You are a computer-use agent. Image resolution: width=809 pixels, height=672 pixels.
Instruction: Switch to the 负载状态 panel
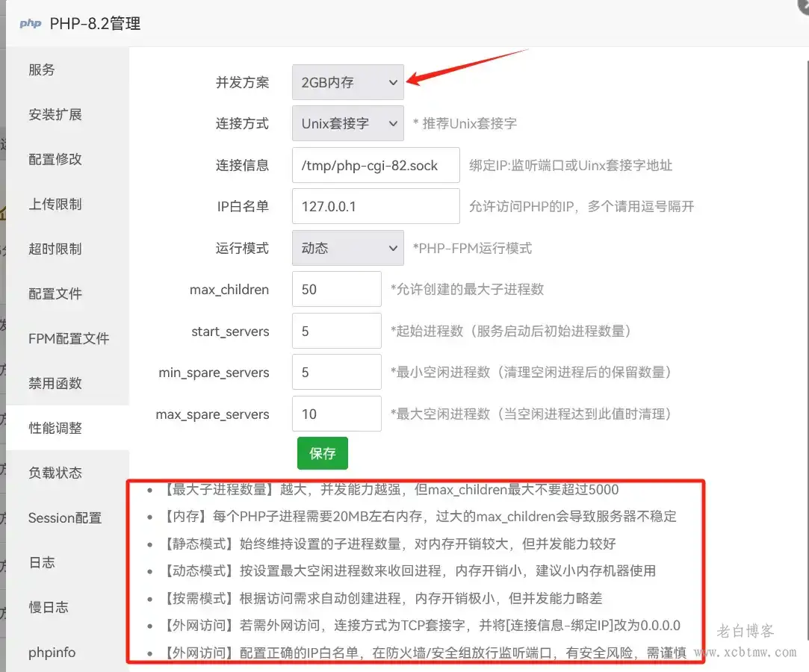pos(55,472)
